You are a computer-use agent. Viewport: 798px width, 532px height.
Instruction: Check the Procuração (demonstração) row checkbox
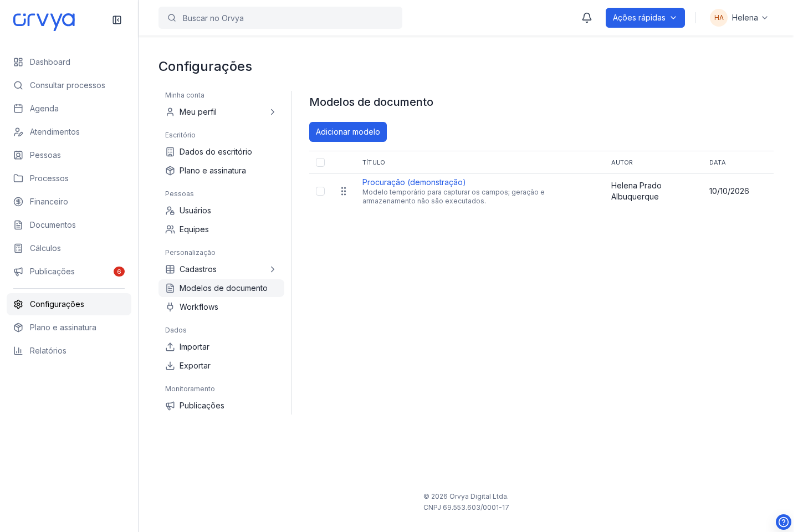pyautogui.click(x=320, y=191)
